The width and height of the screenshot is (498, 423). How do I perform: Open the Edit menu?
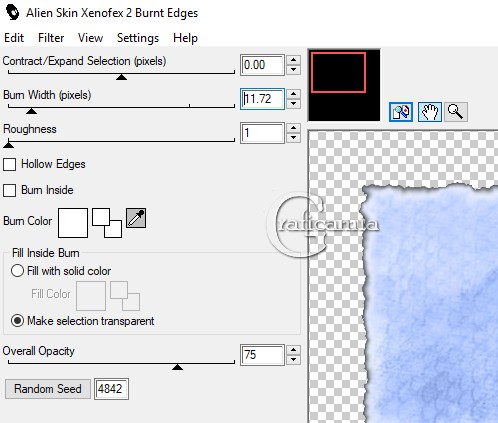click(x=14, y=38)
